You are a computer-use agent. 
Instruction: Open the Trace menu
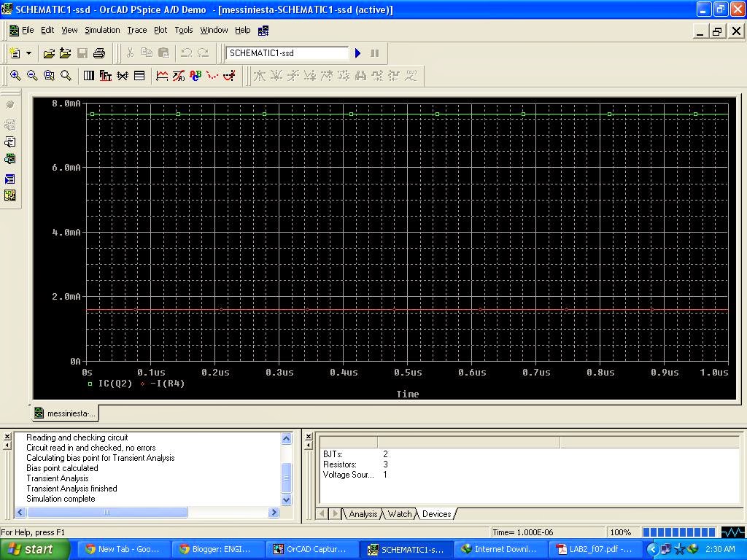tap(136, 30)
